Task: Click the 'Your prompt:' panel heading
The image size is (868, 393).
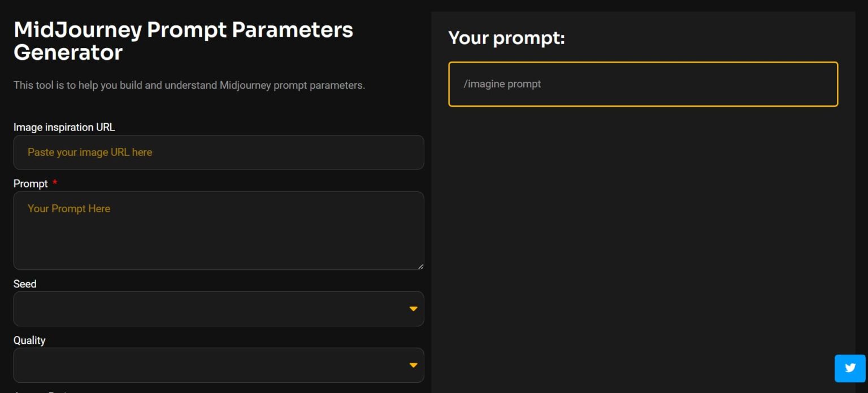Action: click(507, 38)
